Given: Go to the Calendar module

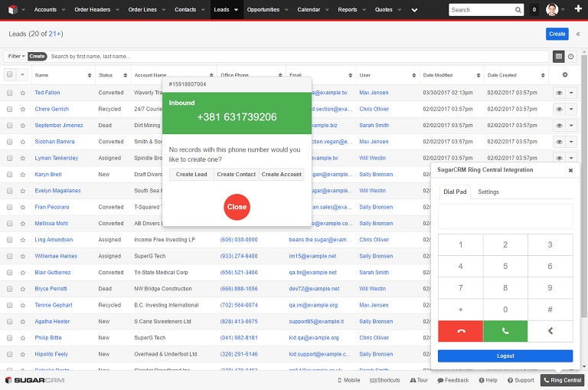Looking at the screenshot, I should [309, 10].
